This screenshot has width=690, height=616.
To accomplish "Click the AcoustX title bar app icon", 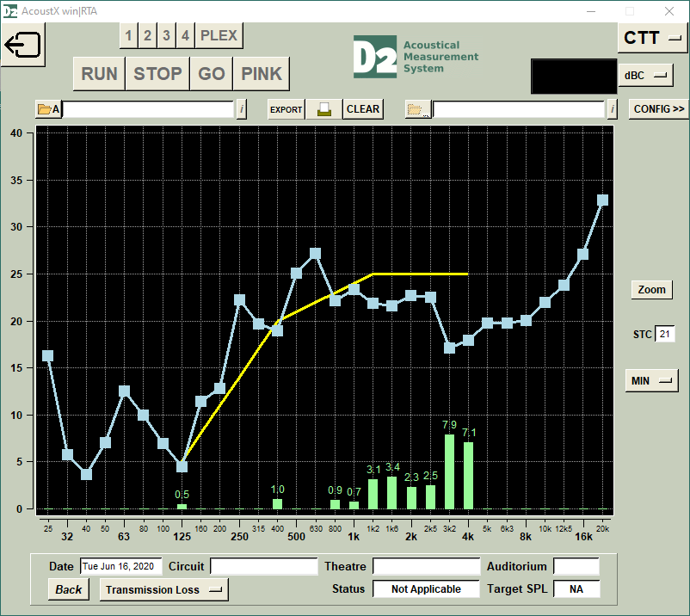I will (11, 10).
